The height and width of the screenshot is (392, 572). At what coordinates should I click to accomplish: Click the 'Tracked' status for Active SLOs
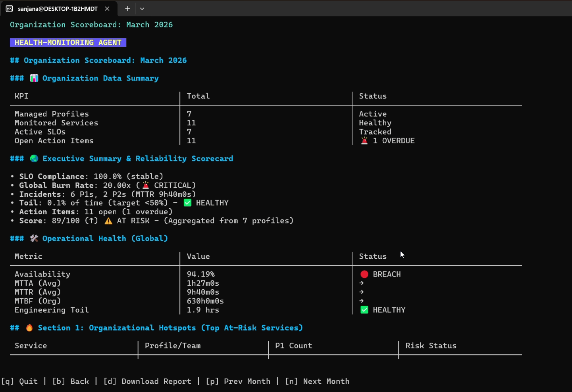coord(375,132)
